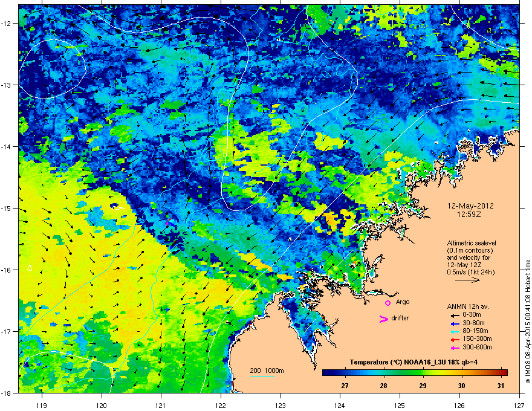This screenshot has width=532, height=411.
Task: Click the 28 tick on the color bar
Action: [384, 386]
